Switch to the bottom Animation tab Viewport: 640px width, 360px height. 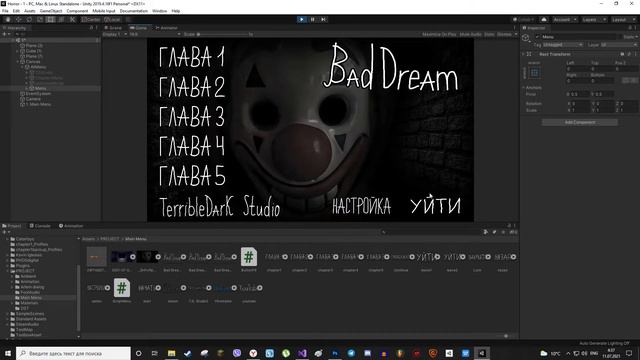click(x=71, y=226)
